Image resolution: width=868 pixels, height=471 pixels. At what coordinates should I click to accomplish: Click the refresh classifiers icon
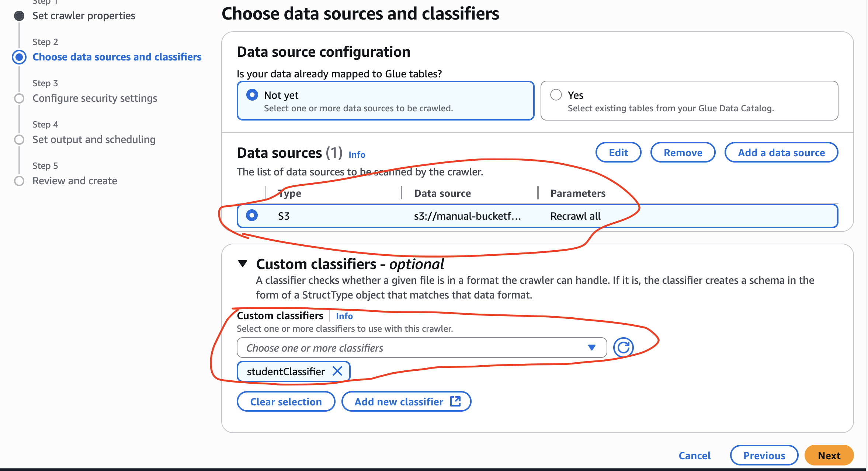coord(624,347)
